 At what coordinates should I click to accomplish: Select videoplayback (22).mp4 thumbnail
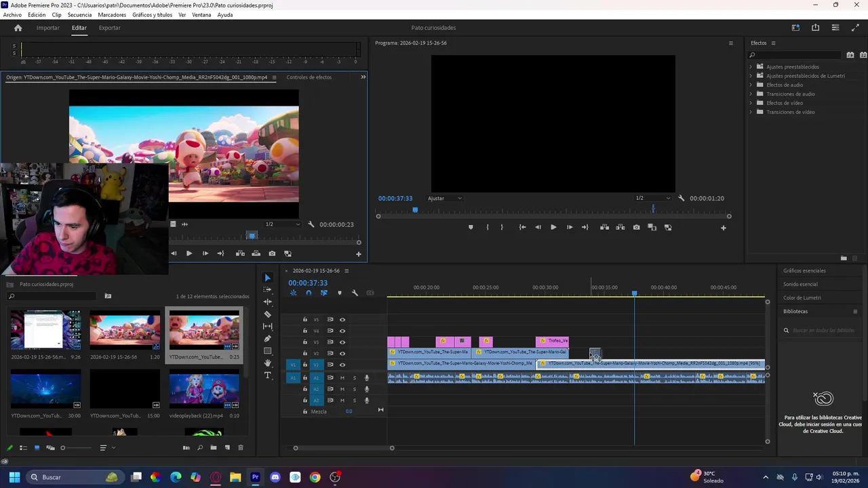204,390
